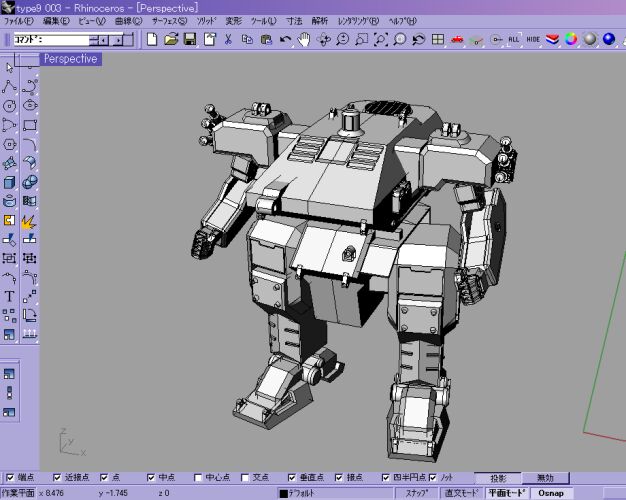626x500 pixels.
Task: Toggle the 接点 osnap checkbox
Action: [x=339, y=477]
